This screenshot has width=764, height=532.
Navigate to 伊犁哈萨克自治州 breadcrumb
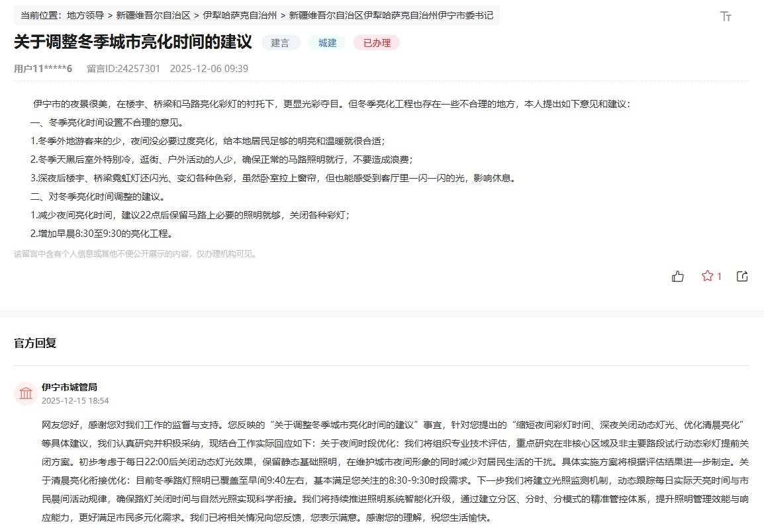tap(240, 15)
